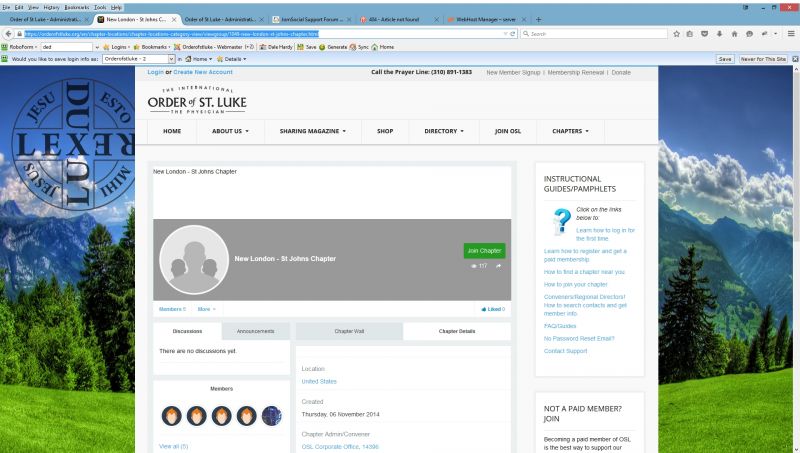Open the File menu
The image size is (800, 453).
[x=6, y=8]
